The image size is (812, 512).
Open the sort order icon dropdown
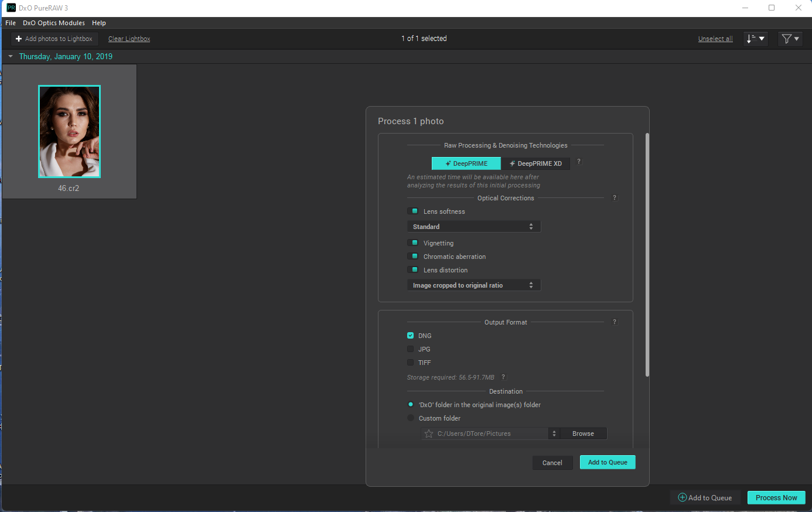click(755, 39)
